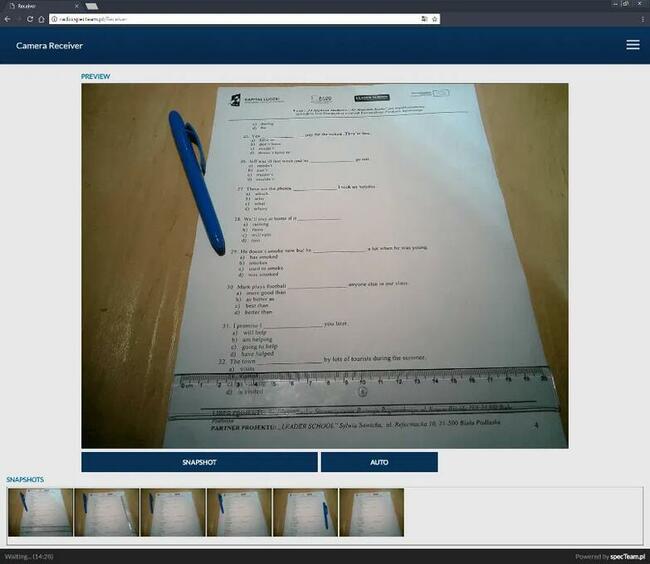Open the first snapshot thumbnail with the ruler
This screenshot has width=650, height=564.
click(41, 512)
